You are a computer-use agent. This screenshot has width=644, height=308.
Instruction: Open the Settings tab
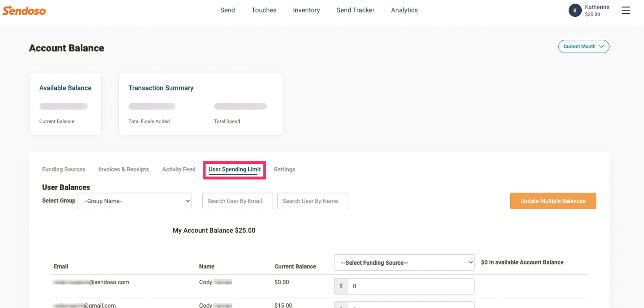coord(284,169)
